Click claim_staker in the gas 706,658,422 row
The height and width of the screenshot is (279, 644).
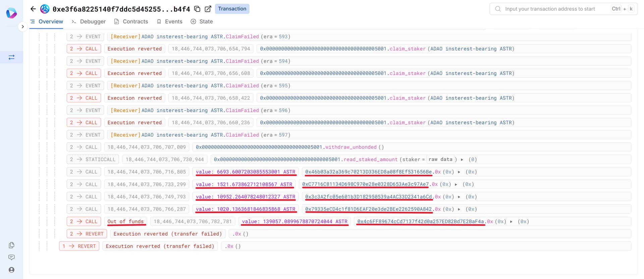(x=408, y=98)
